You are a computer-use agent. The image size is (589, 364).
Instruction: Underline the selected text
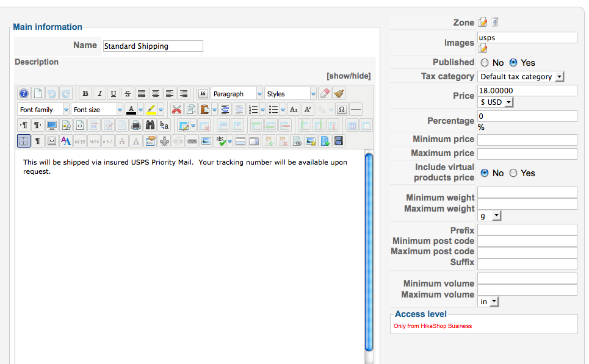113,93
